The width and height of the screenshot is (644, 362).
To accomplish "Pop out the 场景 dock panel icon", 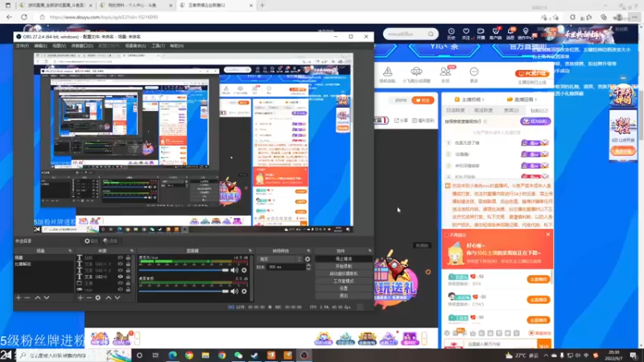I will 70,250.
